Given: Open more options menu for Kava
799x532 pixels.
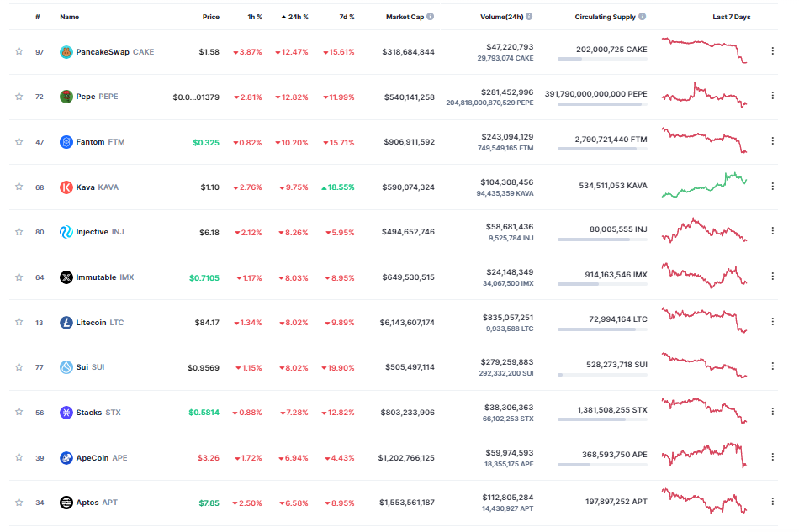Looking at the screenshot, I should pos(772,187).
